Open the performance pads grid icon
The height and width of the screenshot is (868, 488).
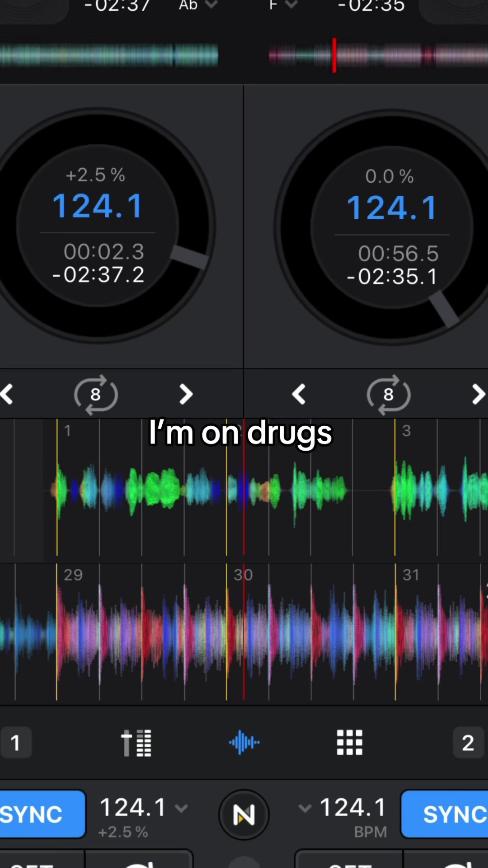[x=350, y=742]
